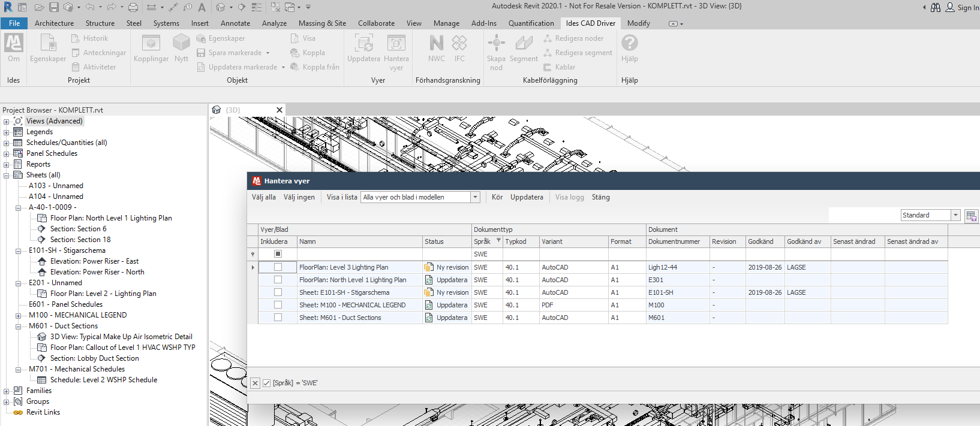
Task: Open the file with the folder icon
Action: 39,7
